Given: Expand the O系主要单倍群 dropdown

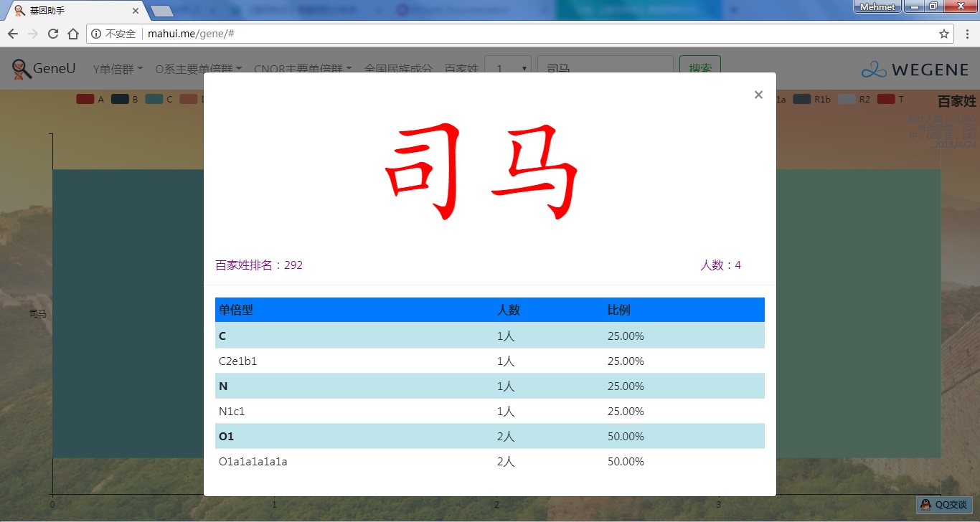Looking at the screenshot, I should tap(198, 69).
